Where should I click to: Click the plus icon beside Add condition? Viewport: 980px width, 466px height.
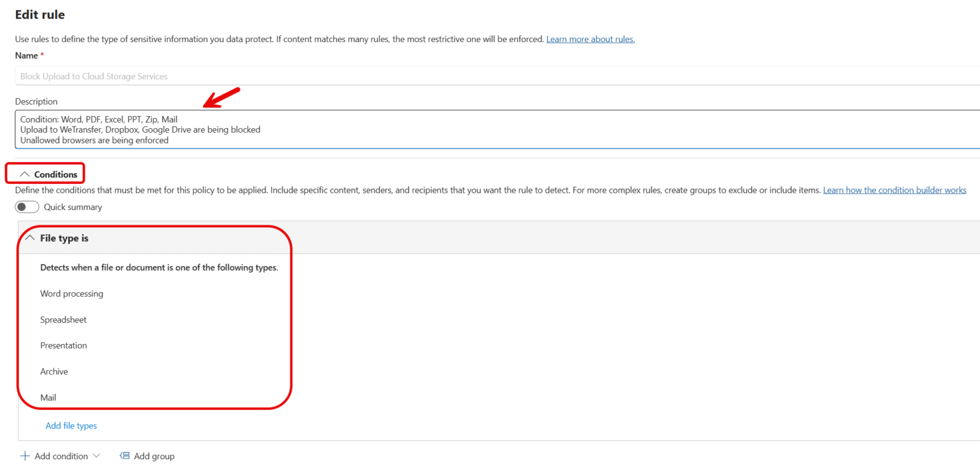point(24,456)
